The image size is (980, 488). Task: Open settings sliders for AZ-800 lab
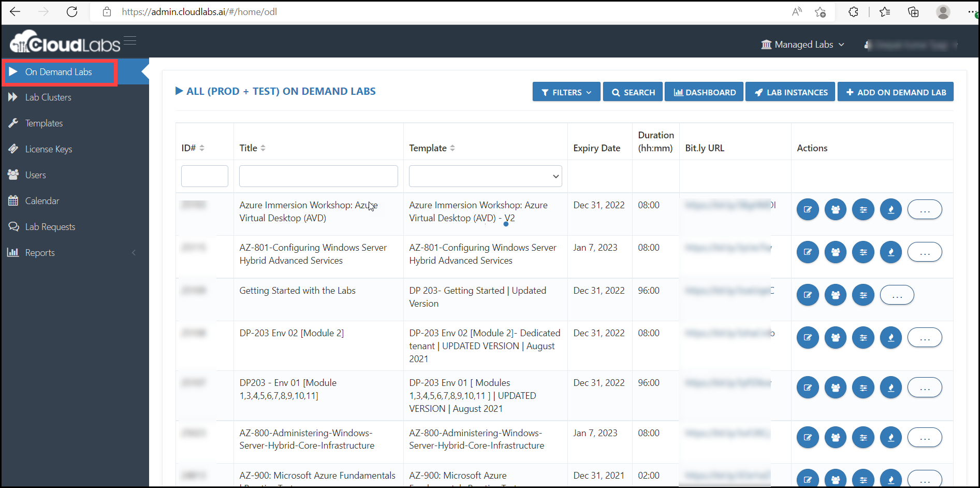coord(864,438)
